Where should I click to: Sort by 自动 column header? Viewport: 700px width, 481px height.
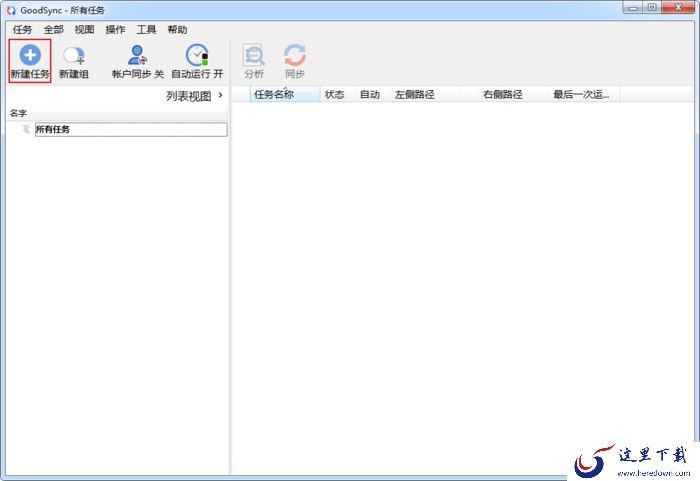click(373, 94)
